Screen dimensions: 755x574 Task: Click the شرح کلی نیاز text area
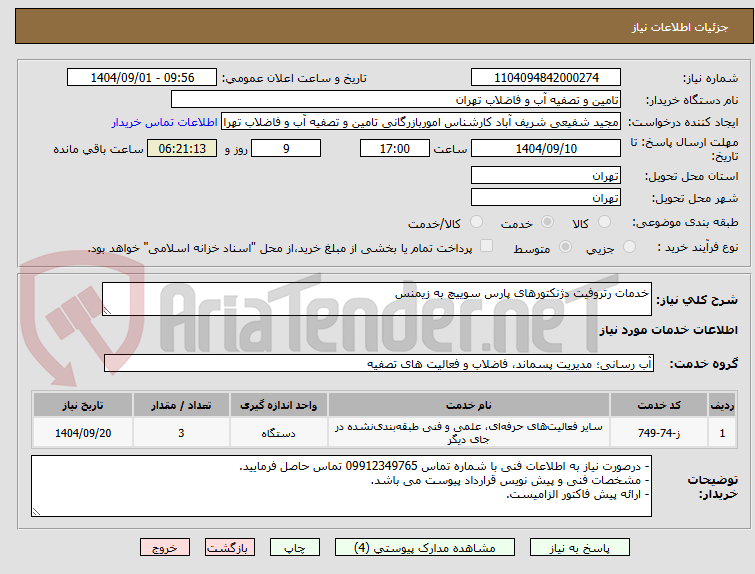coord(377,299)
